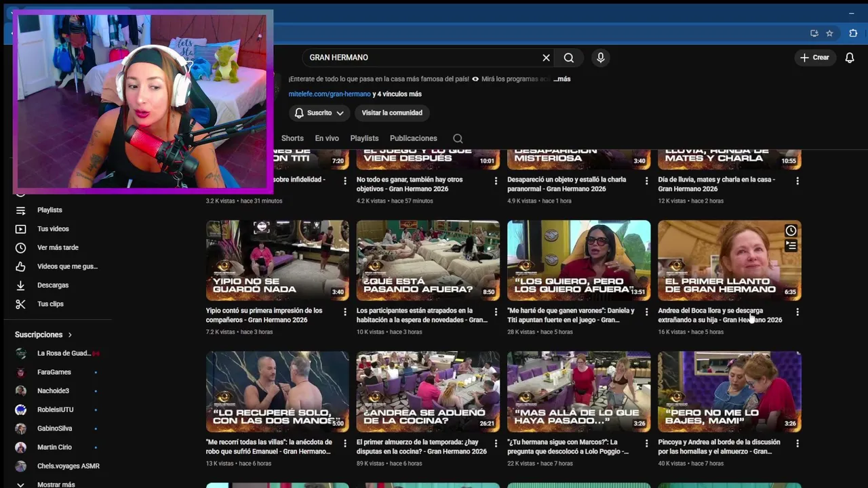The image size is (868, 488).
Task: Add 'EL PRIMER LLANTO' video to watch later
Action: [791, 231]
